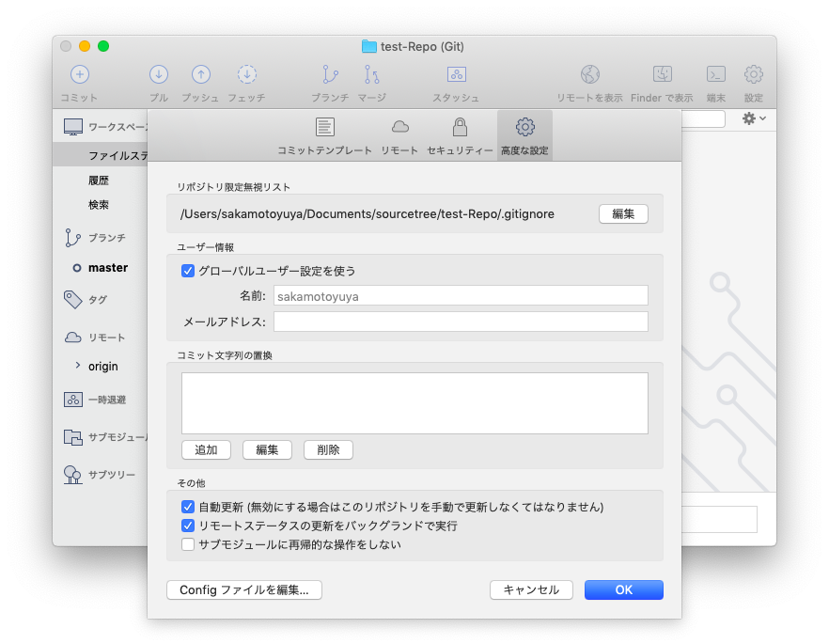The width and height of the screenshot is (829, 644).
Task: Click the メールアドレス input field
Action: [461, 321]
